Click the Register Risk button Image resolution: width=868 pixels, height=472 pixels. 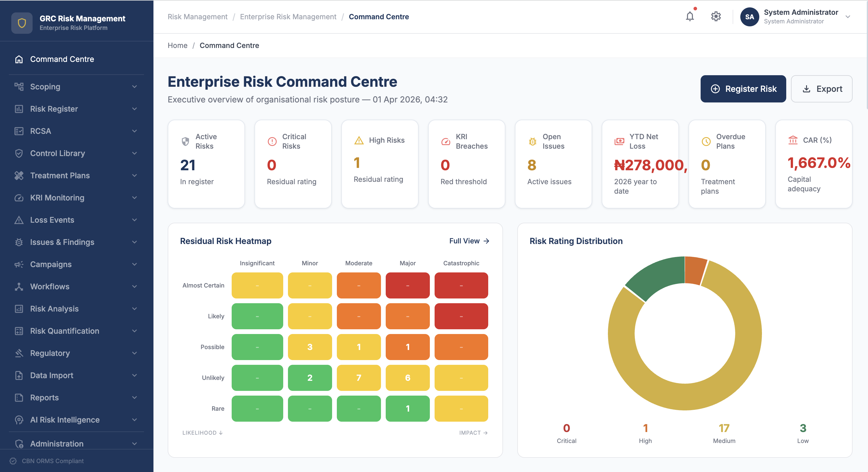(x=743, y=89)
